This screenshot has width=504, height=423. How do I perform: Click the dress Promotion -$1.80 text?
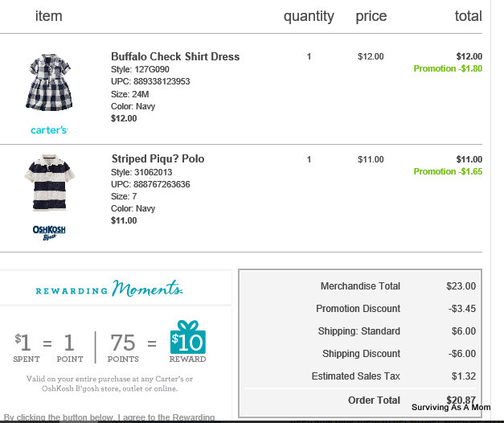click(x=448, y=68)
